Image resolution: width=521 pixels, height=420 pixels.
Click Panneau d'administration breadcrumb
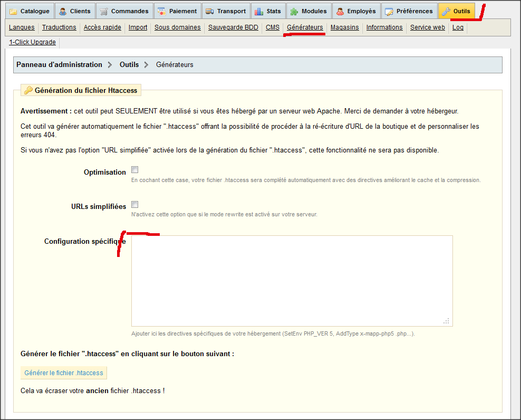pos(59,64)
